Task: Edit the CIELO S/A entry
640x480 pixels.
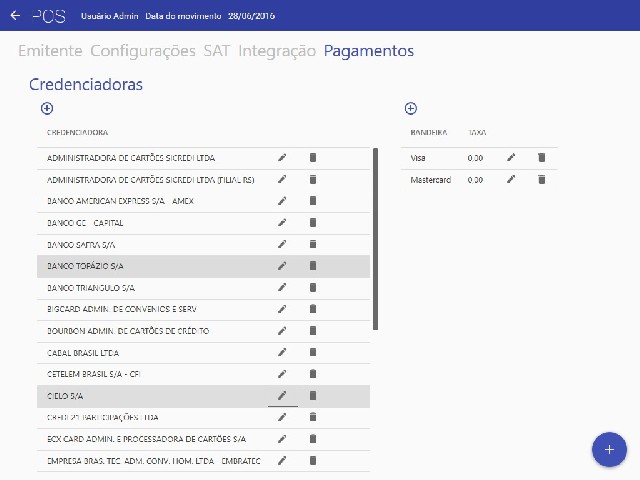Action: coord(282,396)
